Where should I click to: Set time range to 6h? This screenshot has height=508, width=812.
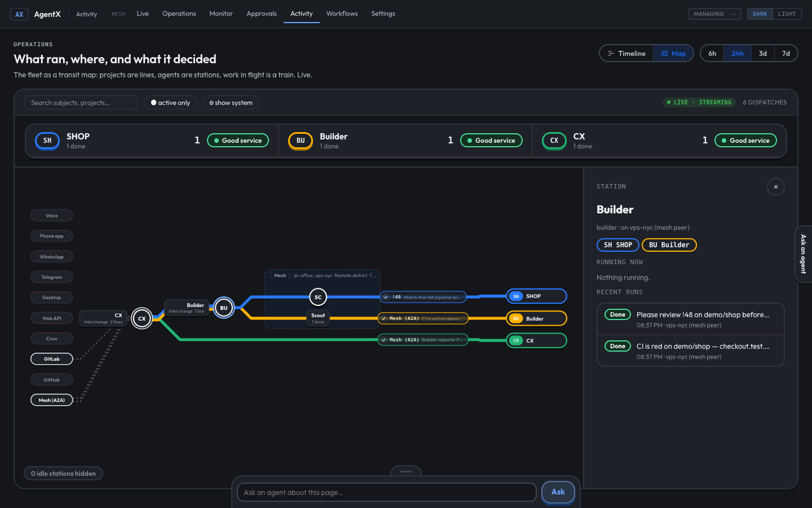pos(712,54)
